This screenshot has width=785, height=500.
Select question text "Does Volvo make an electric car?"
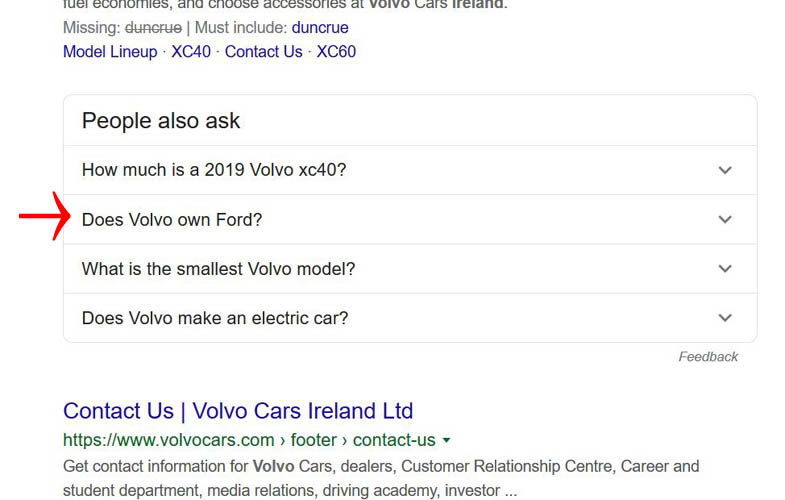215,318
